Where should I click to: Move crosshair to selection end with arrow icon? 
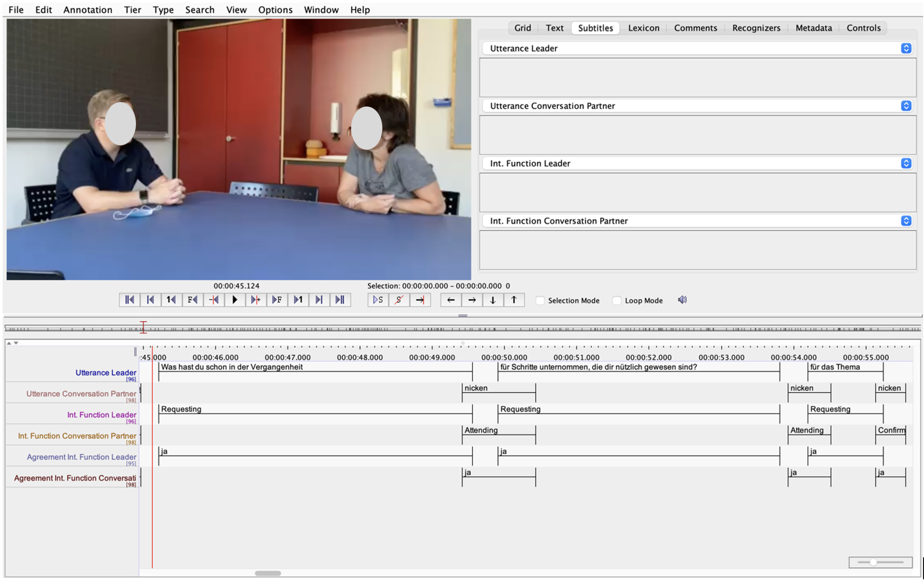[x=419, y=300]
